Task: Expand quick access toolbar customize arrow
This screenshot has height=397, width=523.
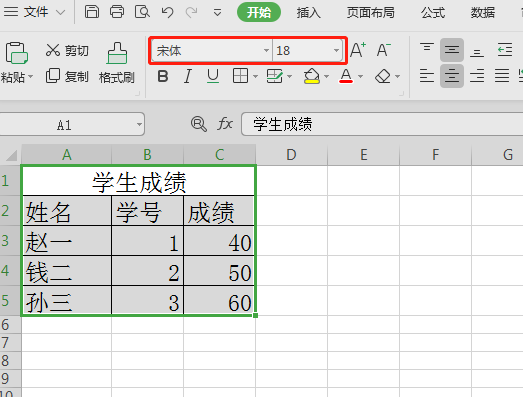Action: coord(217,13)
